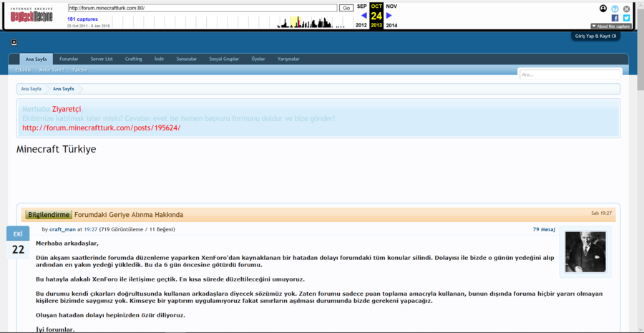Open the Sunucular tab
This screenshot has width=644, height=333.
click(x=187, y=59)
